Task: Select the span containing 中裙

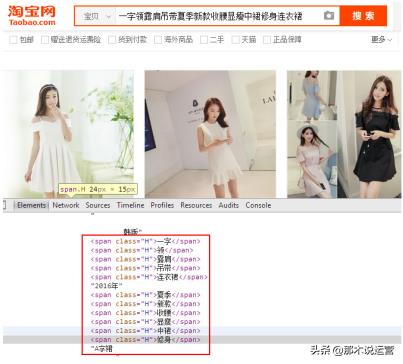Action: click(x=146, y=331)
